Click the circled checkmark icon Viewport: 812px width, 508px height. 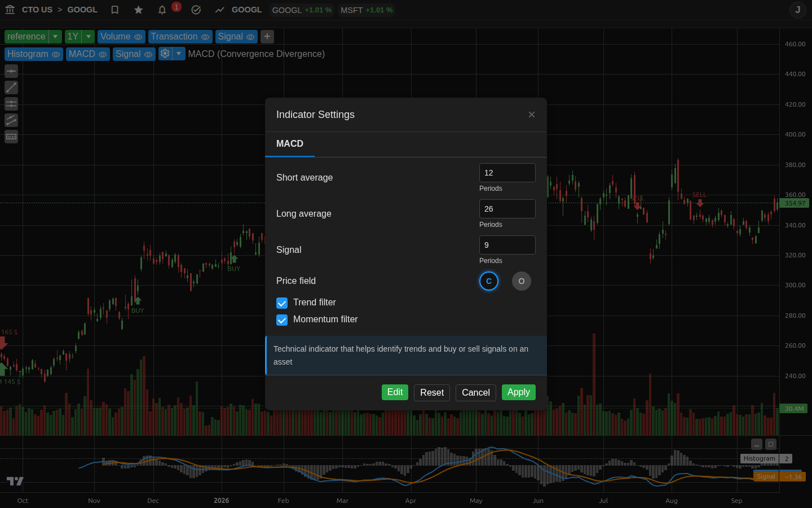[x=196, y=10]
